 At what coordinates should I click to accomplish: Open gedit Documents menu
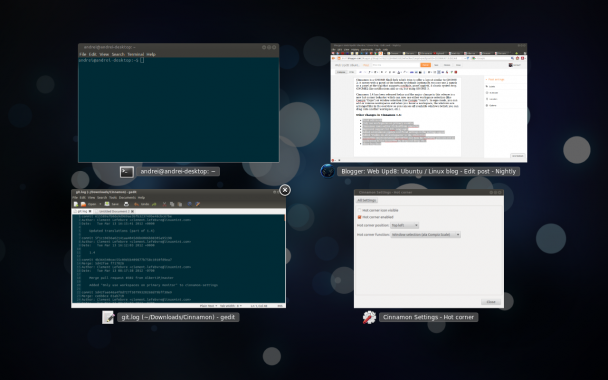(x=127, y=198)
